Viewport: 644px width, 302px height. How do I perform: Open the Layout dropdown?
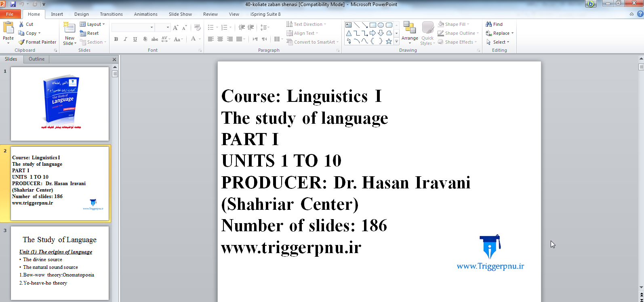pyautogui.click(x=93, y=24)
